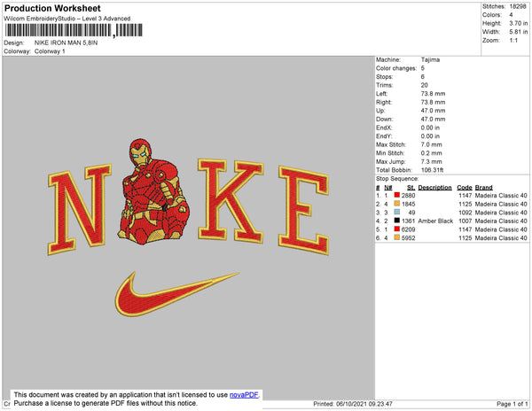This screenshot has width=532, height=411.
Task: Click the "Description" column header
Action: (x=435, y=188)
